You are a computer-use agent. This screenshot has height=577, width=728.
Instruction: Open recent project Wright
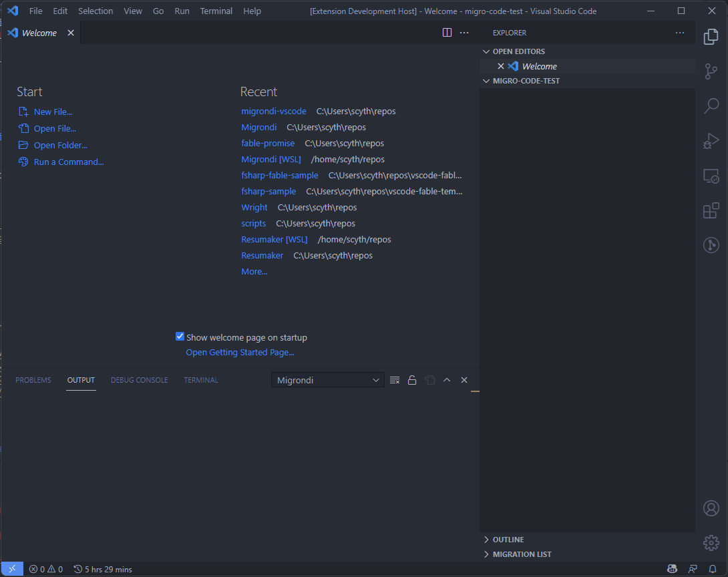pos(254,208)
